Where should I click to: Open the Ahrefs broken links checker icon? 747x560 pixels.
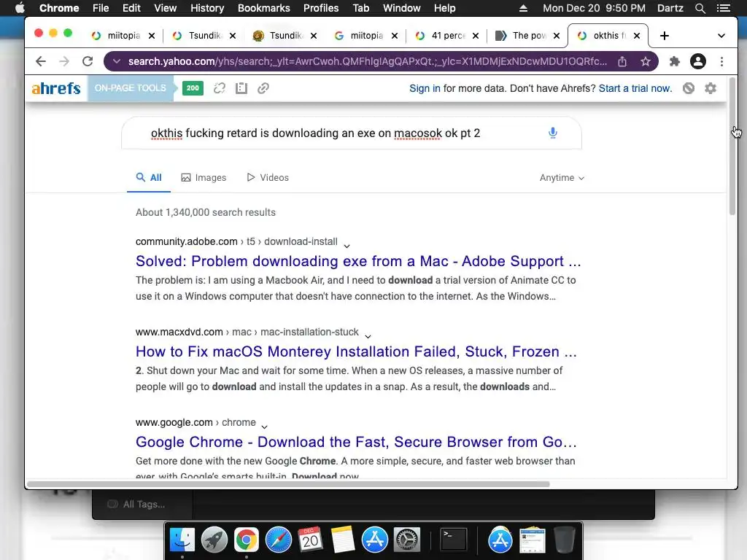tap(219, 88)
